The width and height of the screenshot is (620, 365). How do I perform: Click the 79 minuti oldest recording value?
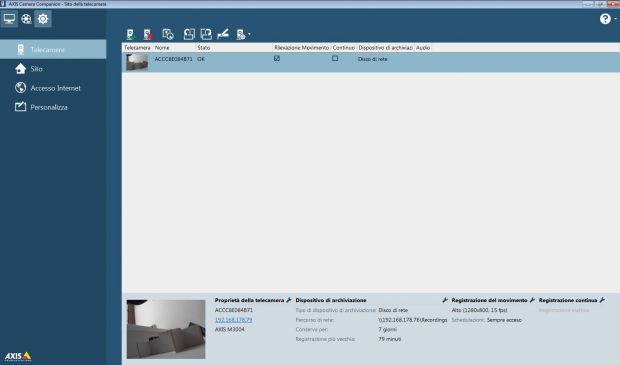click(389, 339)
